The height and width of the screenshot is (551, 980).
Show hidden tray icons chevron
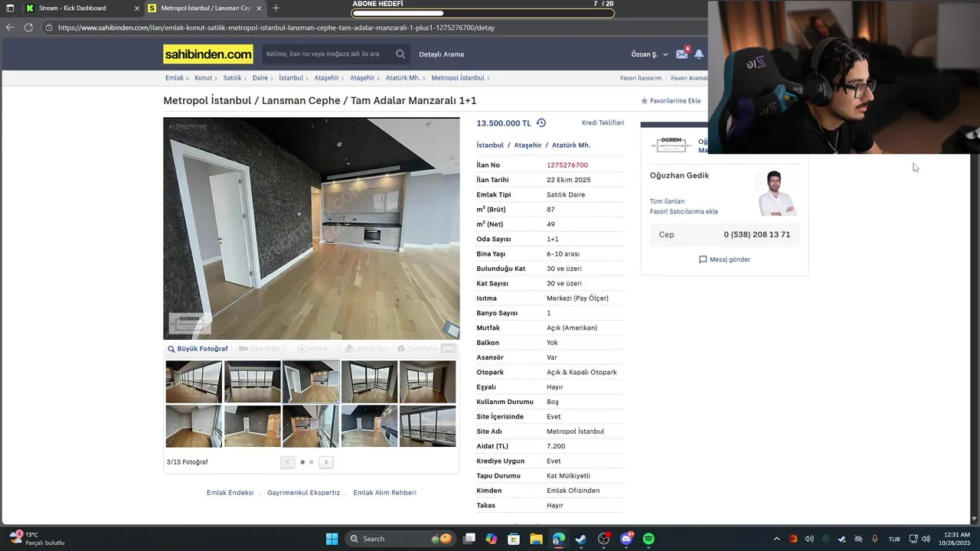point(776,539)
